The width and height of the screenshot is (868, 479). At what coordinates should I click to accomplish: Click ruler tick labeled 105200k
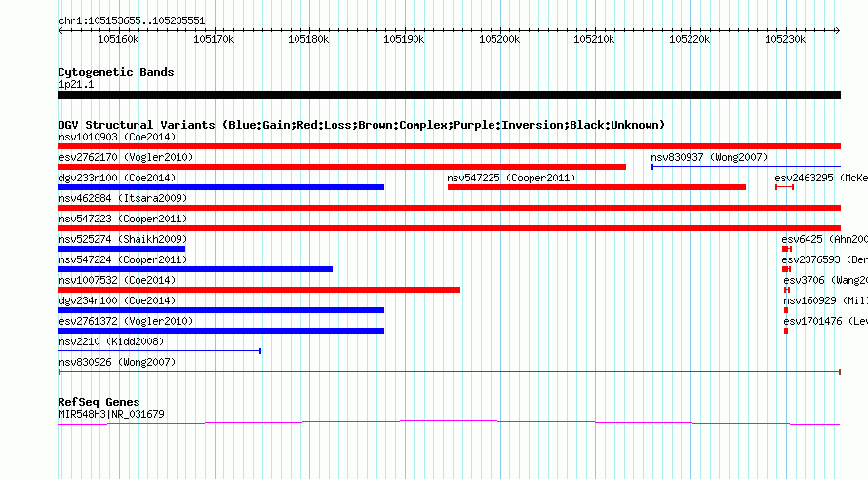(x=499, y=39)
